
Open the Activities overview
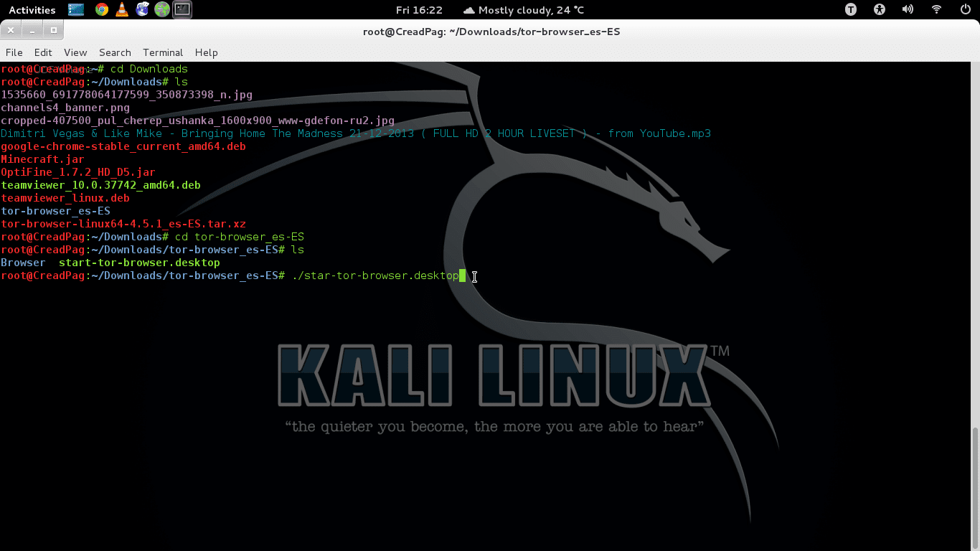click(32, 10)
